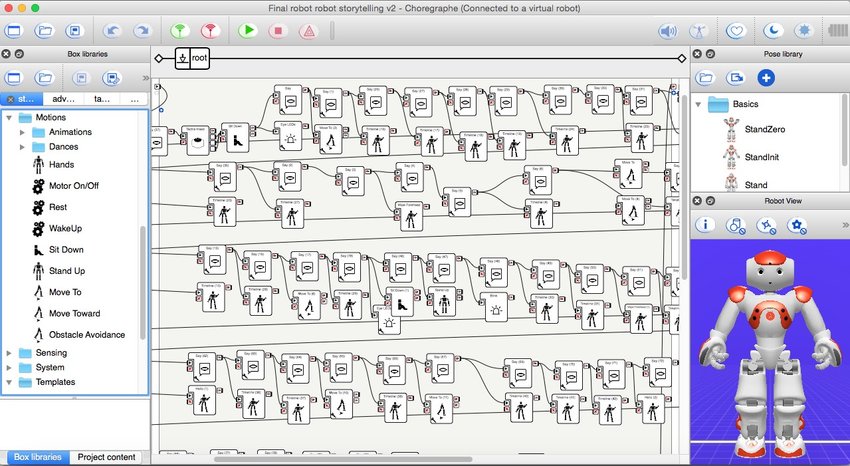850x466 pixels.
Task: Expand the Dances folder
Action: point(22,147)
